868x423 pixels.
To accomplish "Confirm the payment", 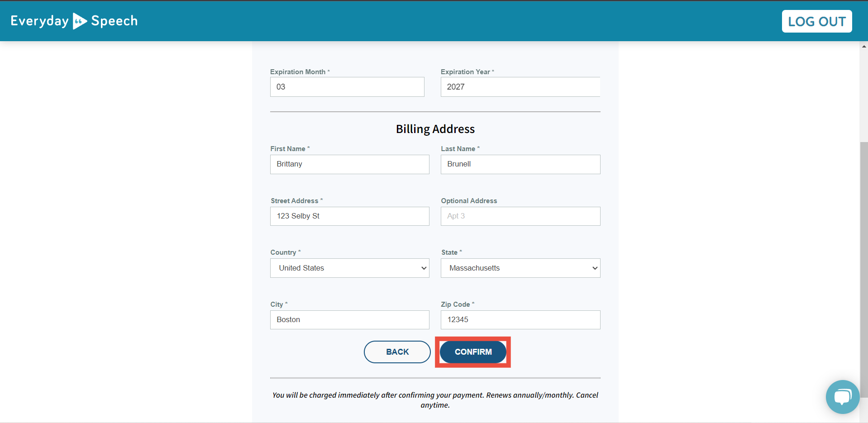I will (x=473, y=352).
